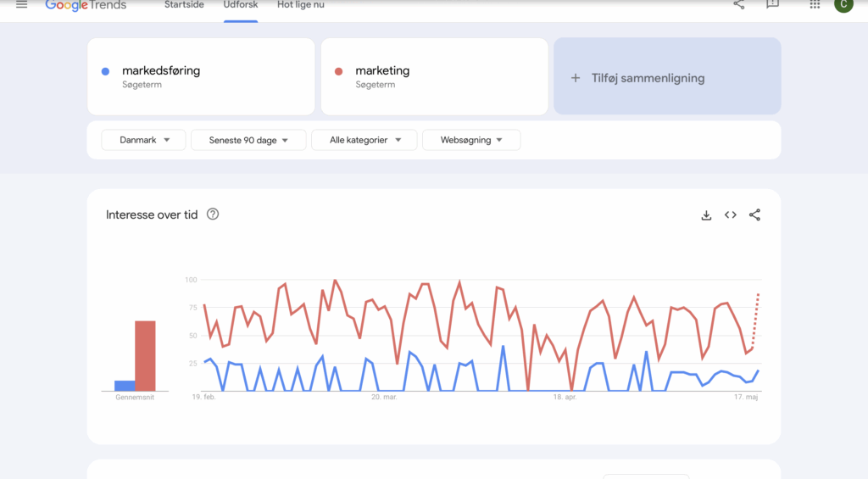The image size is (868, 479).
Task: Go to the Startside tab
Action: click(184, 5)
